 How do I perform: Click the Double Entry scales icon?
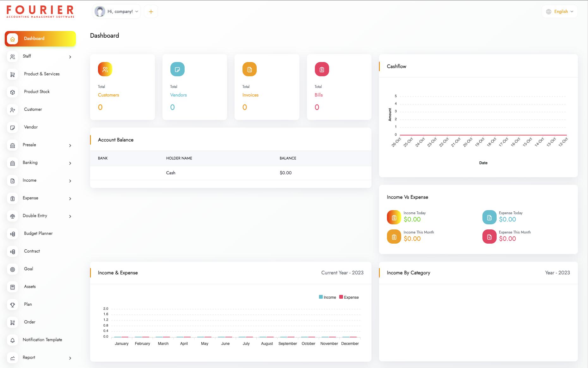[12, 216]
